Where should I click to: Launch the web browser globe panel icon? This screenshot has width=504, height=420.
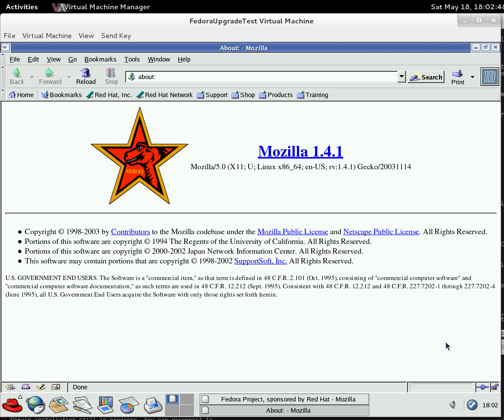[36, 404]
